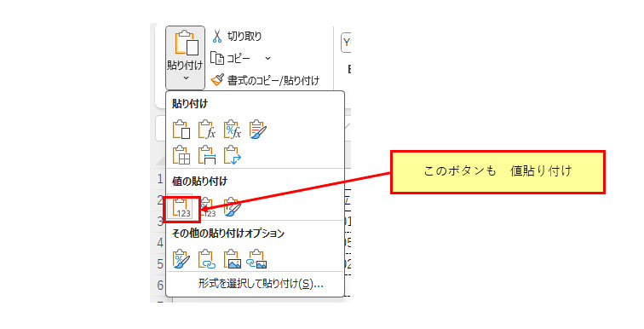This screenshot has width=644, height=329.
Task: Click 書式のコピー/貼り付け format painter
Action: coord(265,80)
